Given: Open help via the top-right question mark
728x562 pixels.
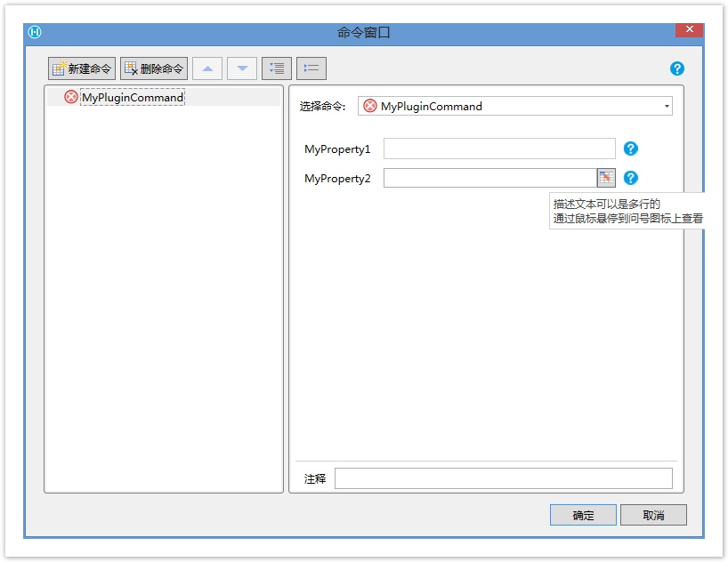Looking at the screenshot, I should 677,68.
